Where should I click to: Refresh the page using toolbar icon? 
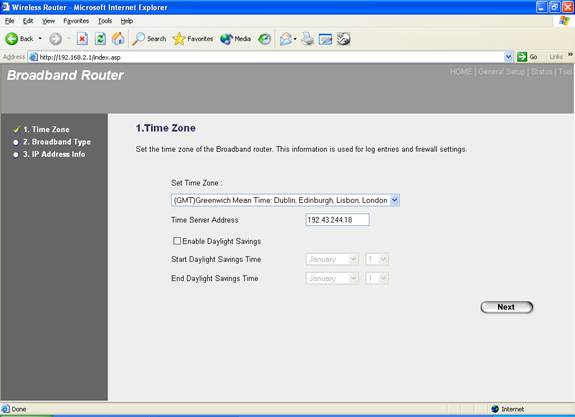pos(100,39)
